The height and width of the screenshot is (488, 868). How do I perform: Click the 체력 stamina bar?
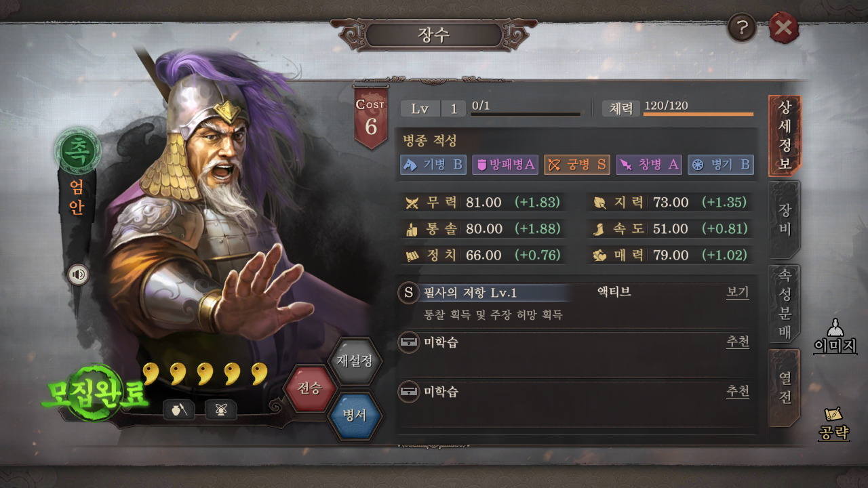coord(698,114)
